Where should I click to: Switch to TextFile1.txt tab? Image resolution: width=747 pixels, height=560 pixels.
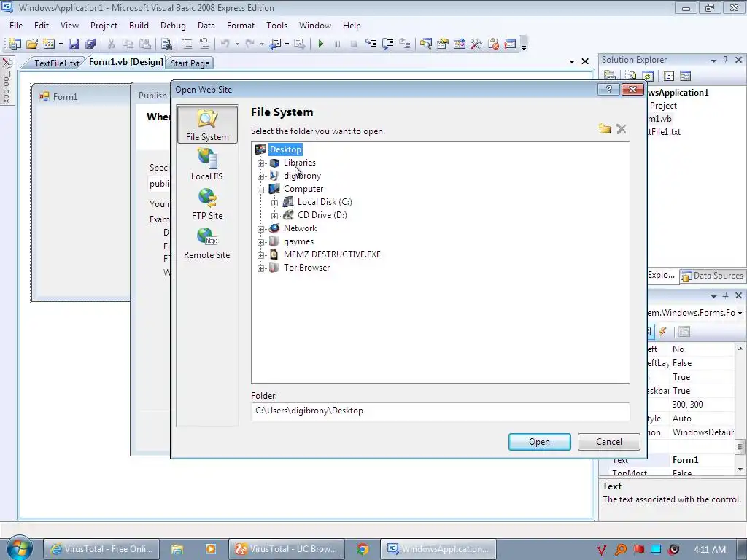(57, 63)
